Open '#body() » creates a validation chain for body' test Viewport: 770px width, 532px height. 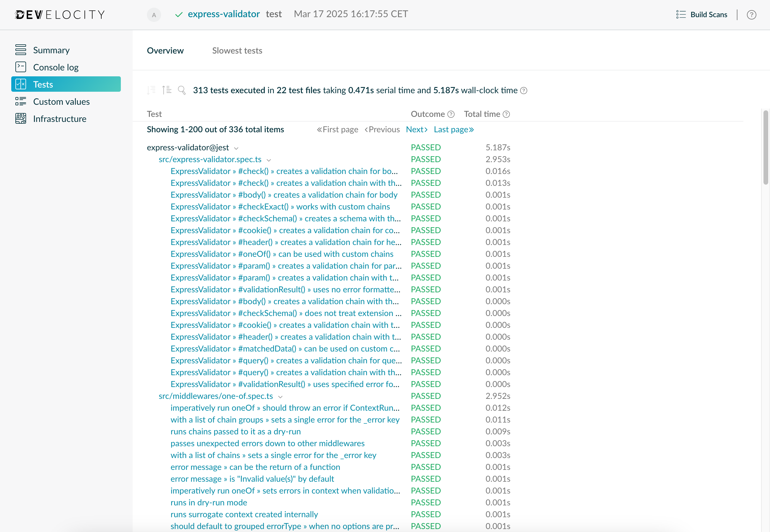pos(284,195)
